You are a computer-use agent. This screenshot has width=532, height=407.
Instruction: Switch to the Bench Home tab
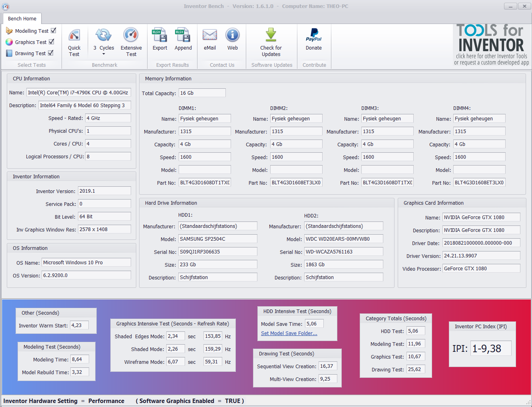click(x=22, y=18)
